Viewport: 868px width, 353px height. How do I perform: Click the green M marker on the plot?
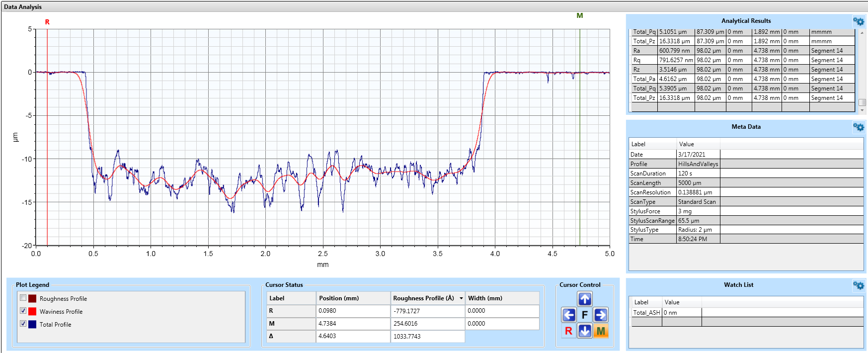[579, 16]
